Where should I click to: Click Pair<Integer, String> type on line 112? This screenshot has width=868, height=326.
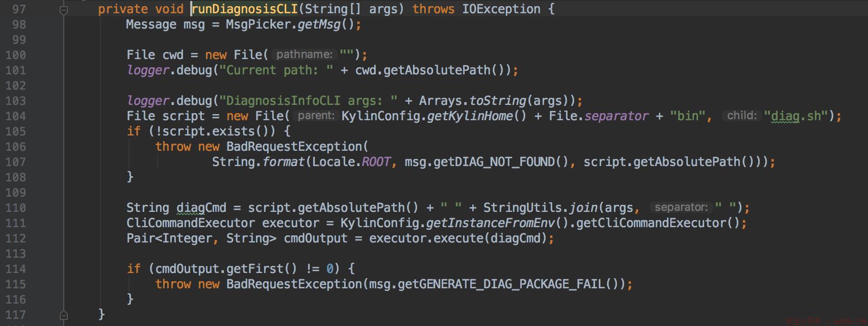click(201, 238)
